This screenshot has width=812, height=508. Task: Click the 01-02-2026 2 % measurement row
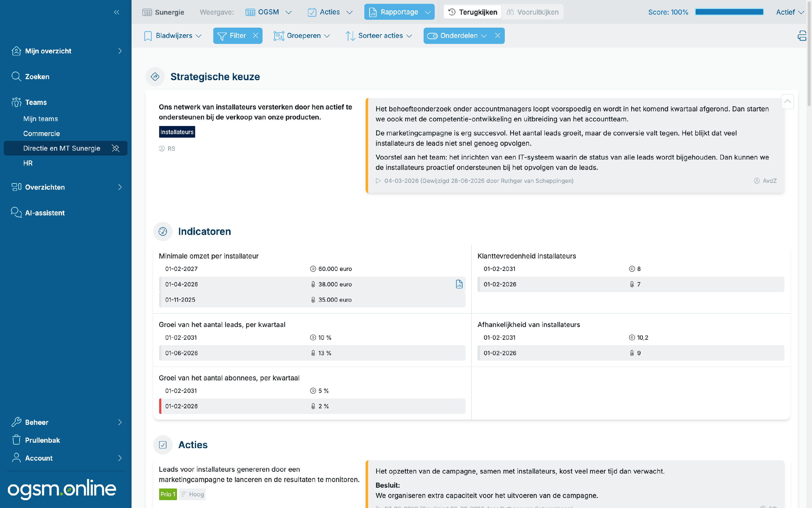pos(312,406)
